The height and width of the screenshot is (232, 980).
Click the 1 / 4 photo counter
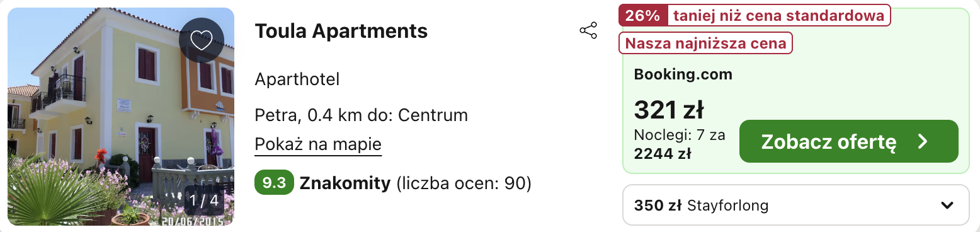204,200
